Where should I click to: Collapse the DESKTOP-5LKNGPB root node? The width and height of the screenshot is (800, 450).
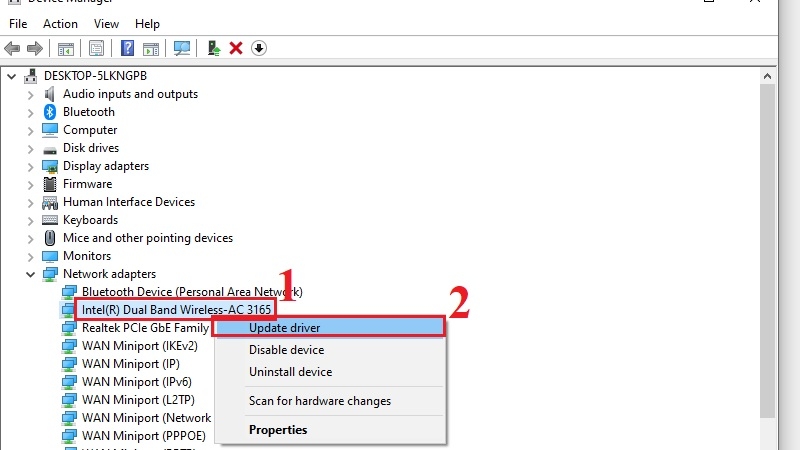(11, 77)
